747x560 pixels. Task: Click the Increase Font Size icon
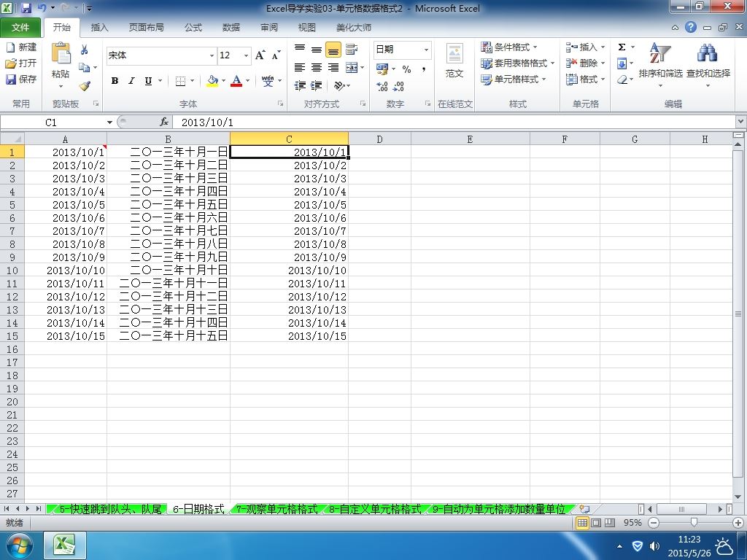(260, 55)
